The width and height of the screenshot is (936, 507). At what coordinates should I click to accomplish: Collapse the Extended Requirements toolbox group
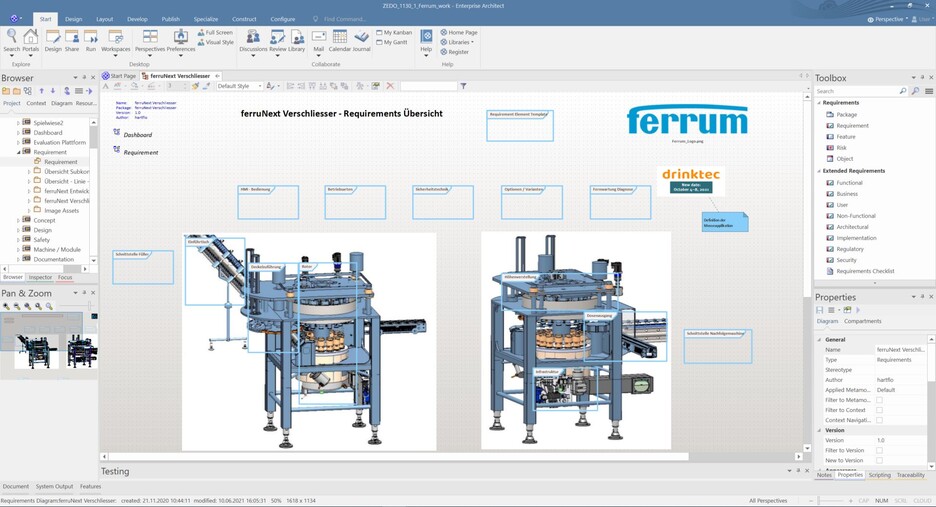click(819, 171)
